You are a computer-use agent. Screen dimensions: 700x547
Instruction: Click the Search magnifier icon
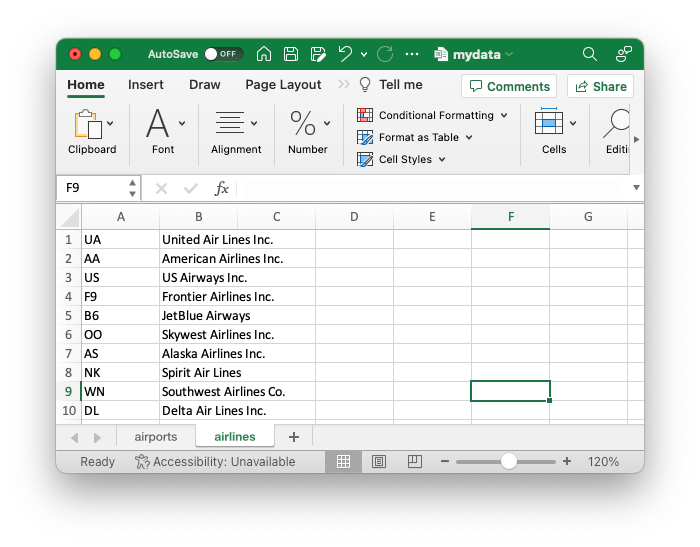(590, 54)
